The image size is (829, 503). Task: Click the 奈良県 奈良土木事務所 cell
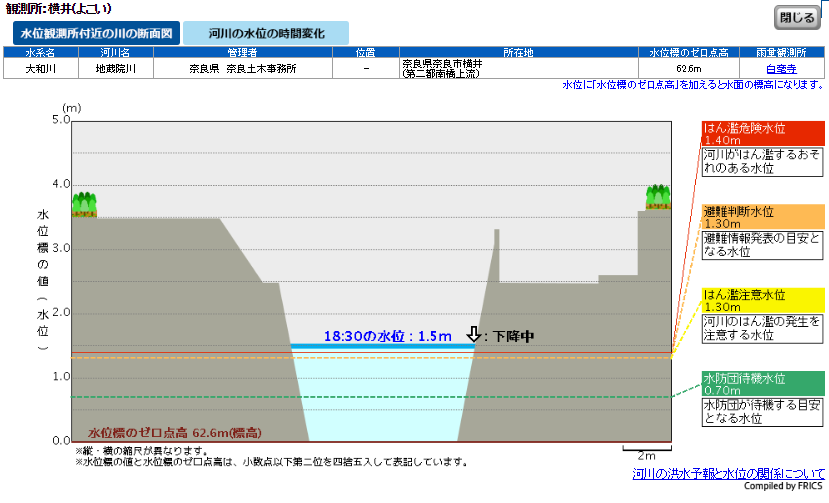(x=243, y=69)
